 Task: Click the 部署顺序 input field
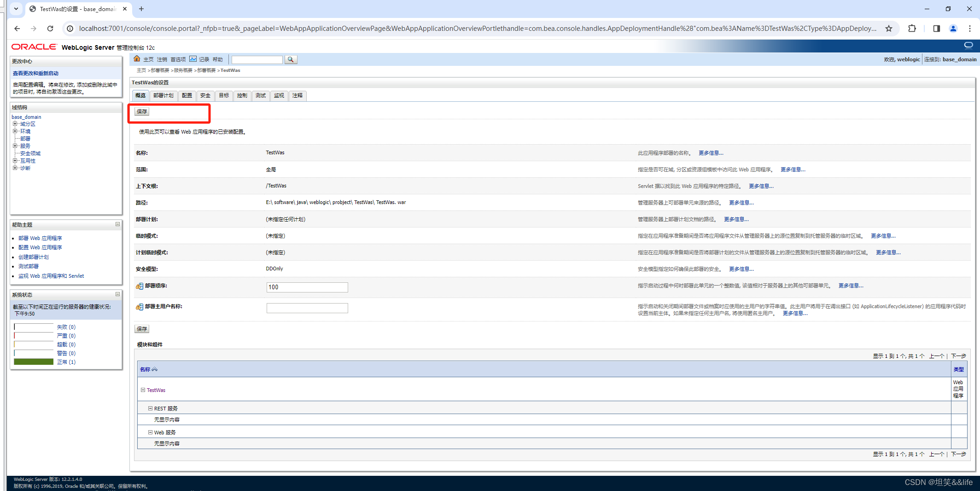tap(307, 287)
